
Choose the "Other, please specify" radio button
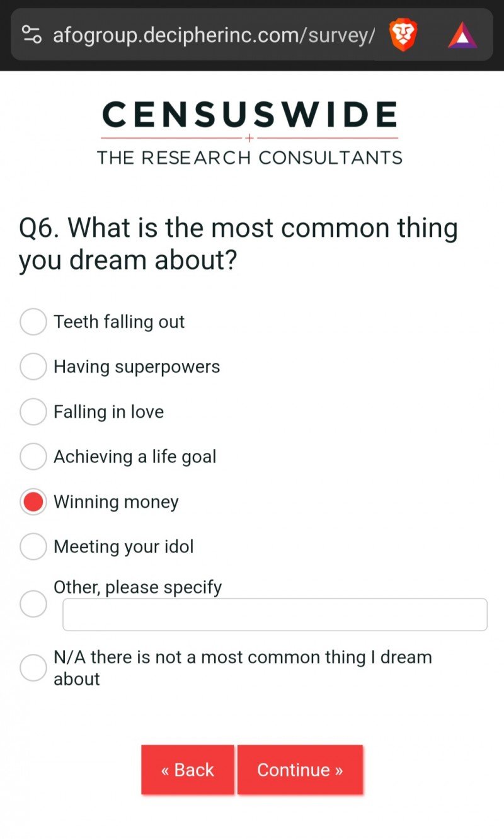(33, 604)
